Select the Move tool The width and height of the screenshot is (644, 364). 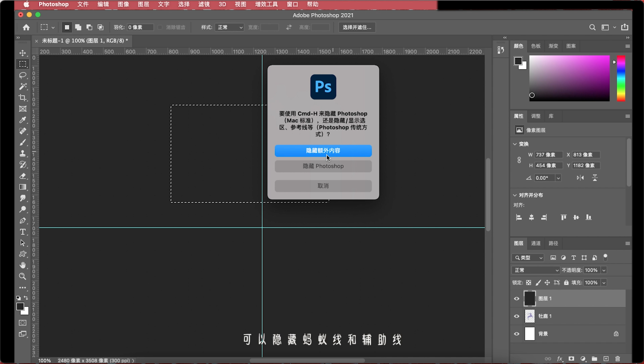(23, 53)
